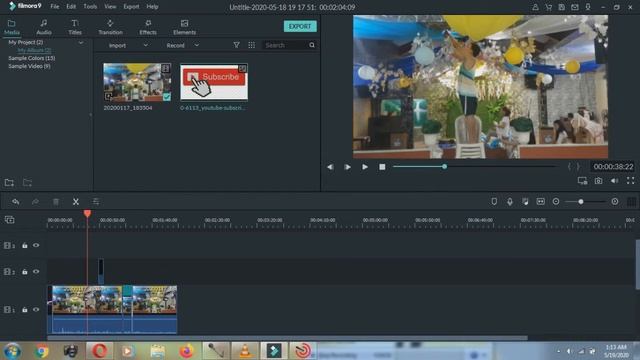
Task: Record voiceover microphone icon
Action: coord(510,202)
